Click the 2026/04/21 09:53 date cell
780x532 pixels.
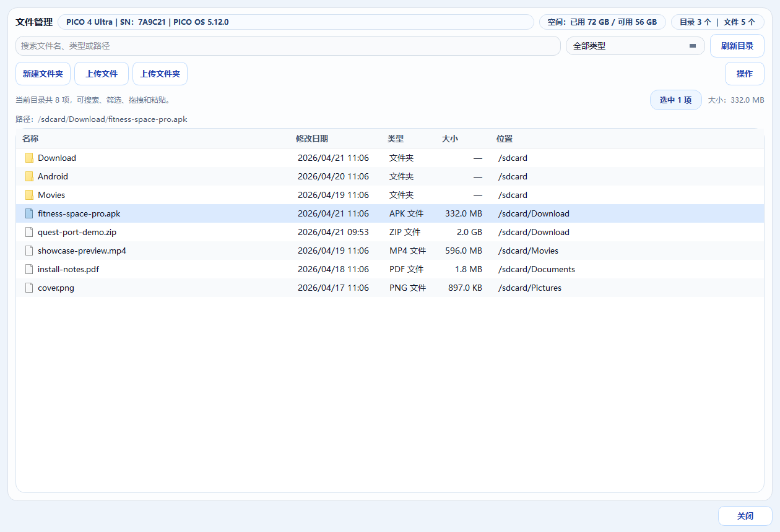coord(333,232)
